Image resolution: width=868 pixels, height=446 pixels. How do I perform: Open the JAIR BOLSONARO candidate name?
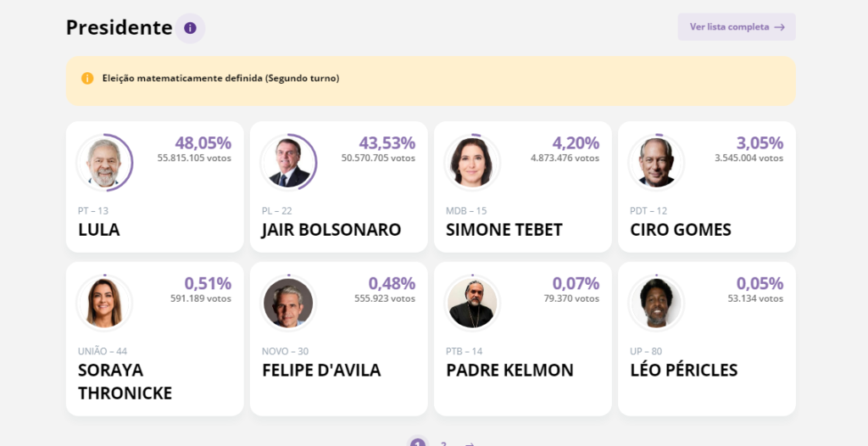[331, 230]
